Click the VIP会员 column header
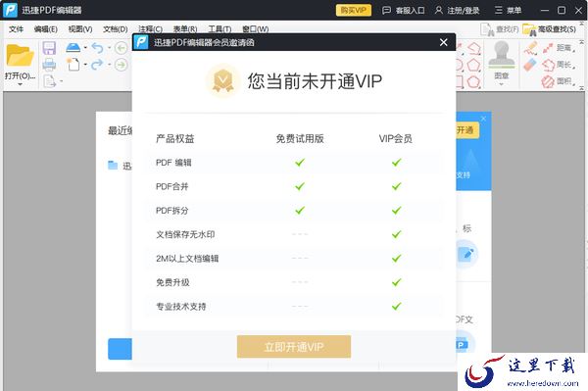Image resolution: width=588 pixels, height=391 pixels. tap(396, 139)
